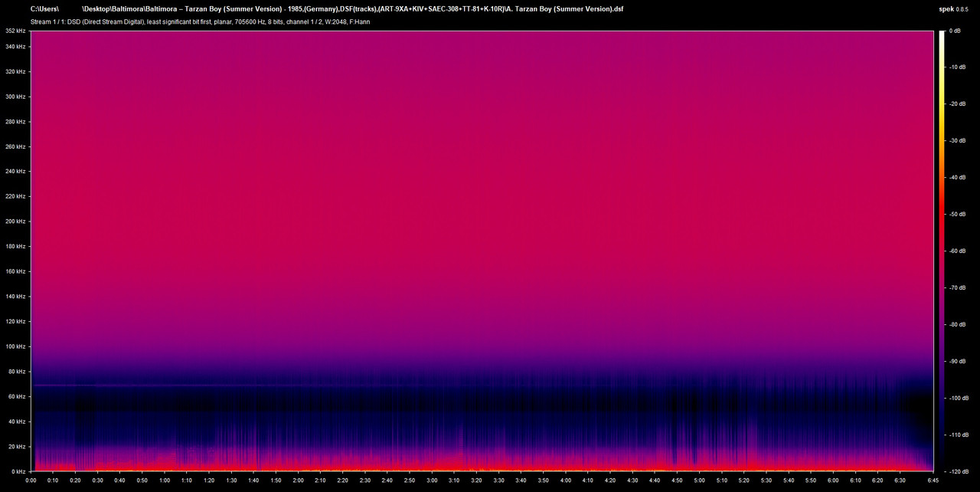Click the 5:30 time axis label

pos(766,481)
